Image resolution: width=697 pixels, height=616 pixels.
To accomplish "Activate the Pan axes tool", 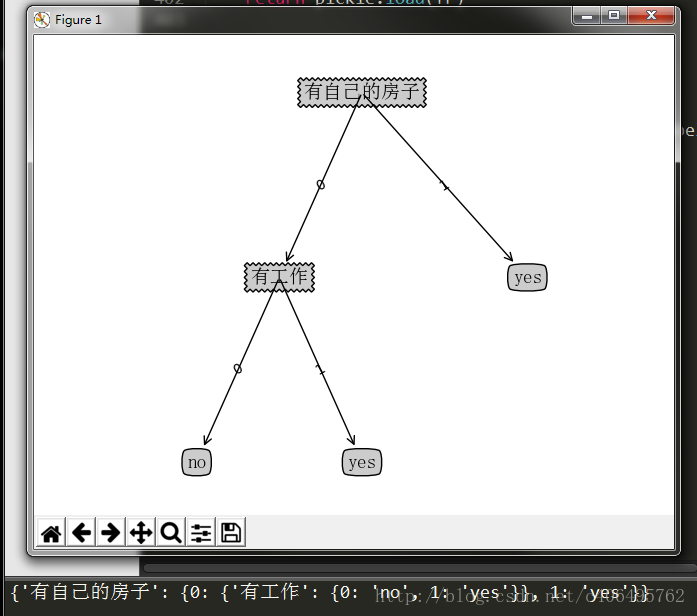I will [141, 532].
